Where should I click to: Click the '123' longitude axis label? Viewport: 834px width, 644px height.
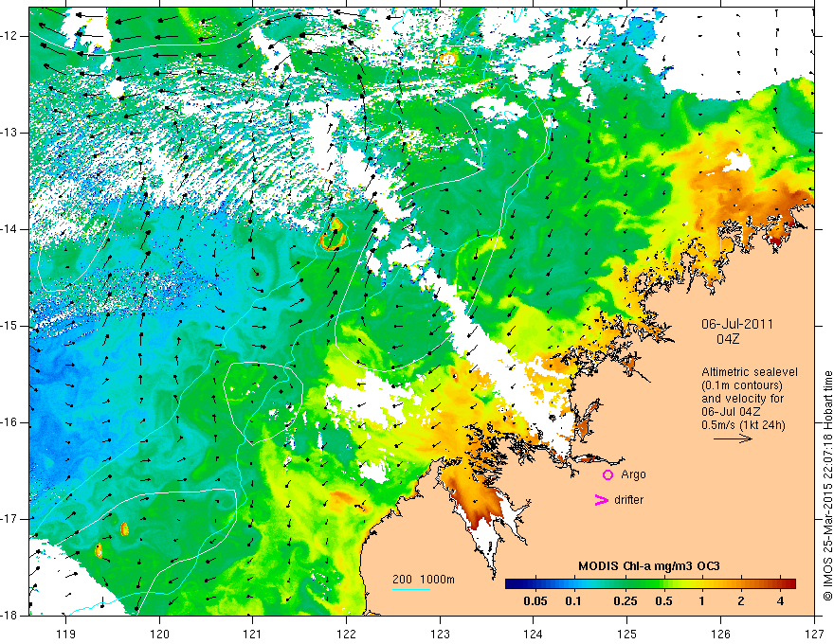[440, 634]
